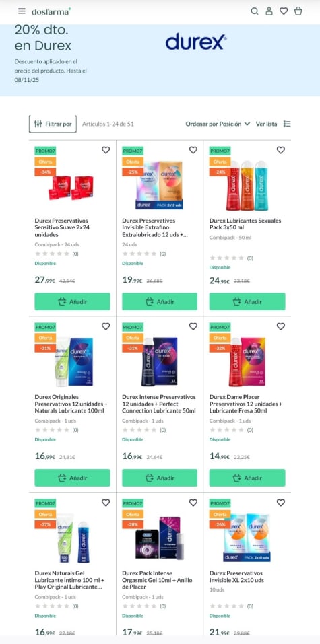This screenshot has width=320, height=644.
Task: Toggle heart on Durex Intense Preservativos
Action: pos(193,326)
